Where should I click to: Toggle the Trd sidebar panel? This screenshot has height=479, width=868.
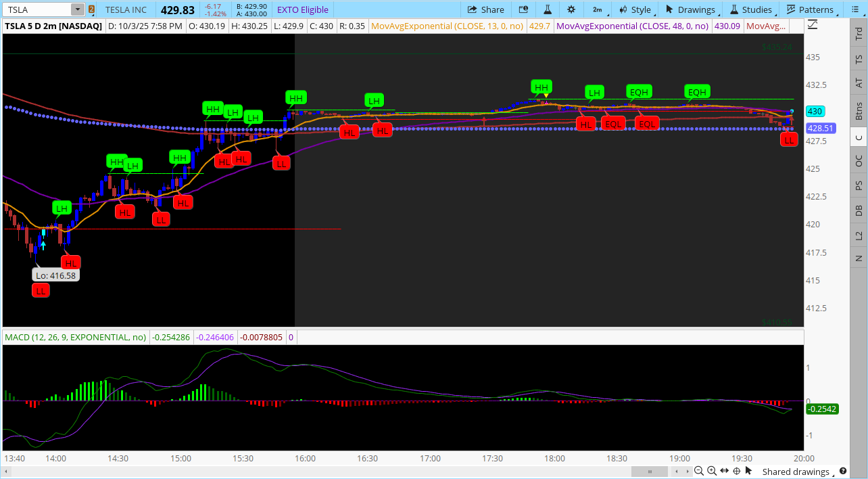coord(859,32)
